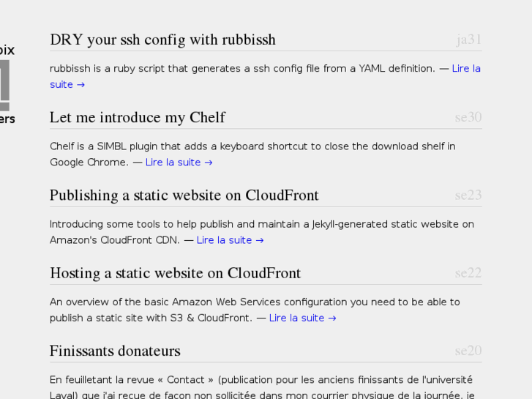
Task: Open 'Let me introduce my Chelf' title
Action: [138, 117]
